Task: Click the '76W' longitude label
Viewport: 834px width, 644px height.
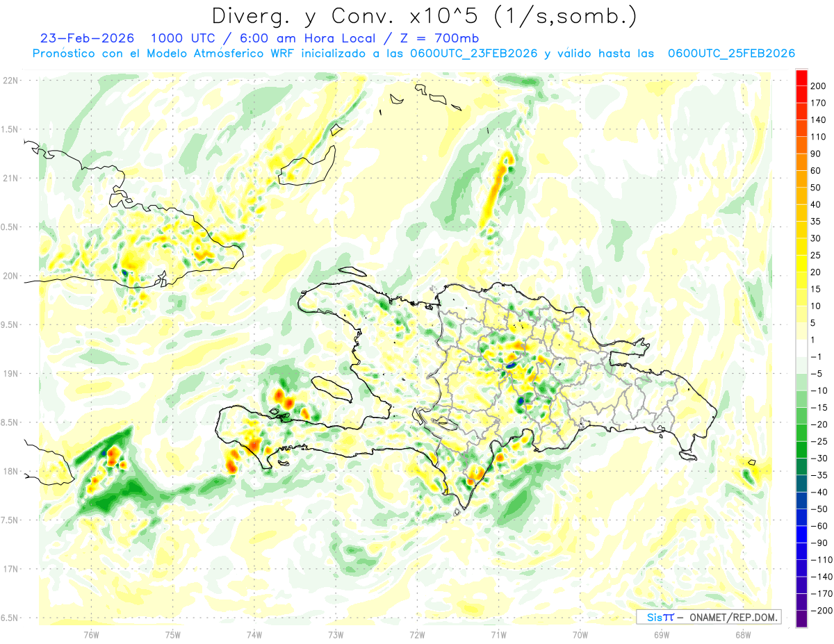Action: pyautogui.click(x=91, y=635)
